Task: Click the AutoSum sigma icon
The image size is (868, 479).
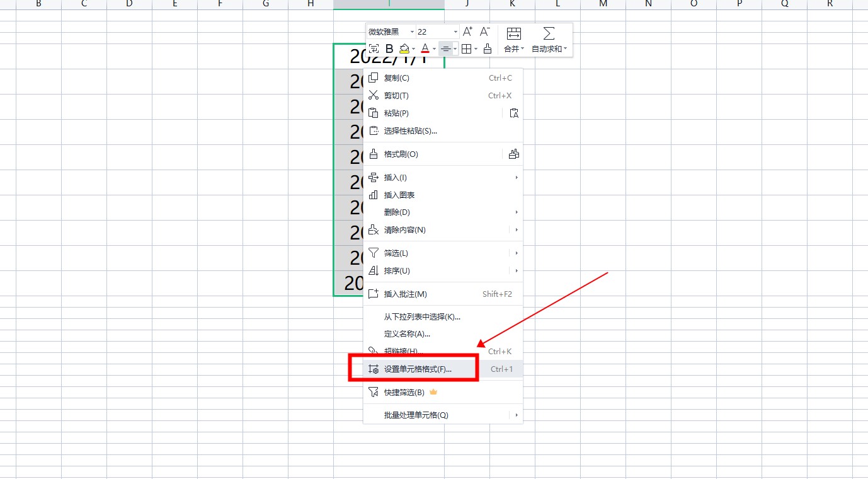Action: (x=549, y=33)
